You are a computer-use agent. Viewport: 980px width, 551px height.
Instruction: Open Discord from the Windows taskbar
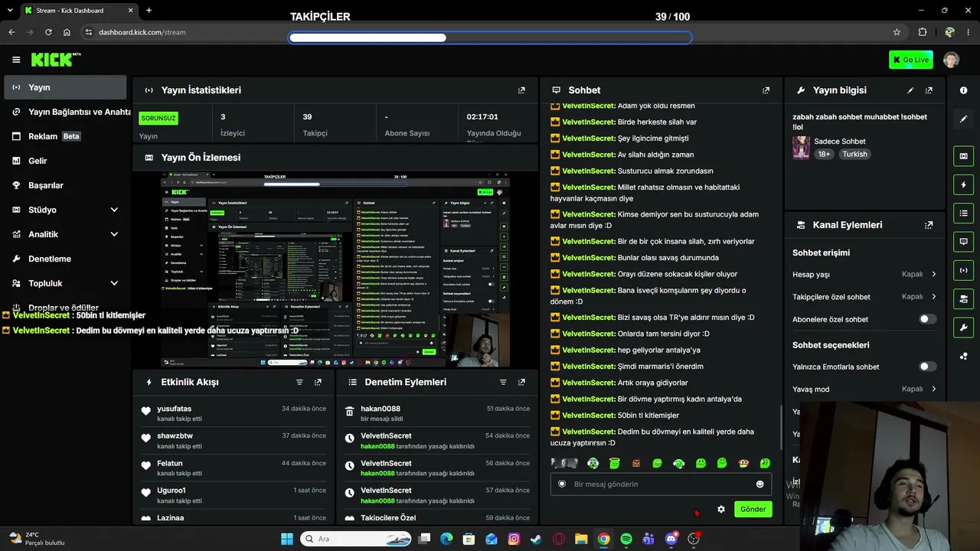[x=671, y=539]
